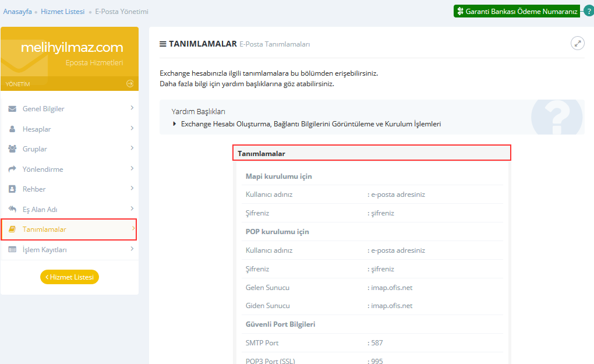Click the user icon beside Hesaplar
This screenshot has height=364, width=594.
tap(12, 129)
